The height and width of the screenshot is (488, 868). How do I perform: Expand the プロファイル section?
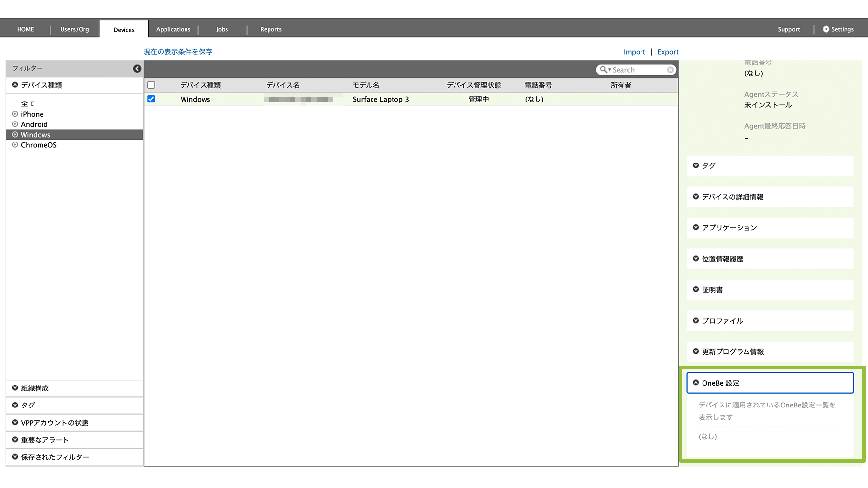(x=770, y=321)
